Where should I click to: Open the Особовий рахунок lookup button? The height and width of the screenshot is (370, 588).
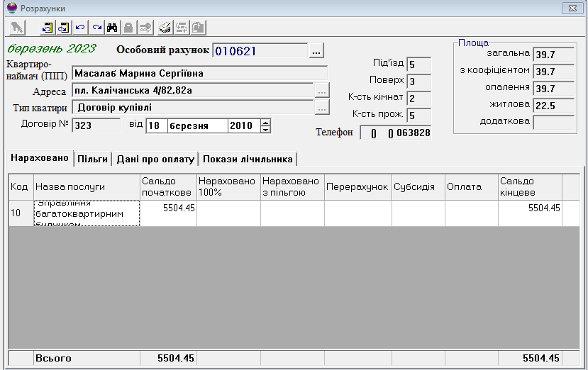tap(317, 51)
